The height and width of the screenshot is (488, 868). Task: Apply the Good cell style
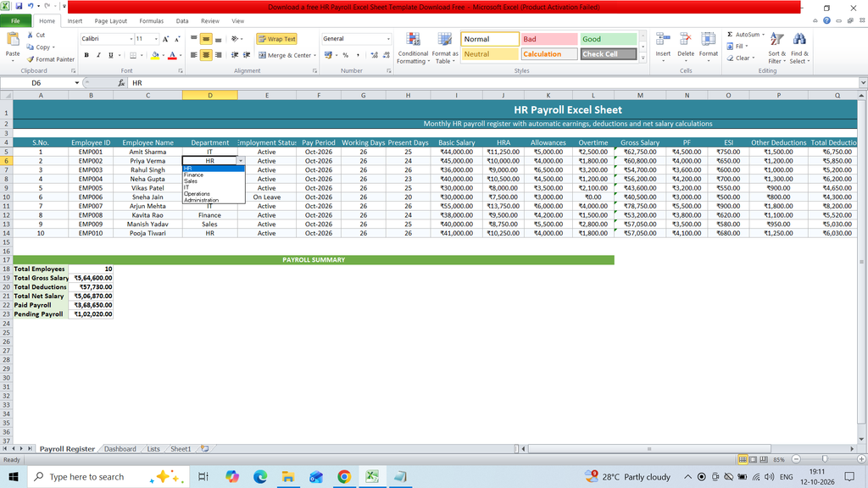(608, 39)
